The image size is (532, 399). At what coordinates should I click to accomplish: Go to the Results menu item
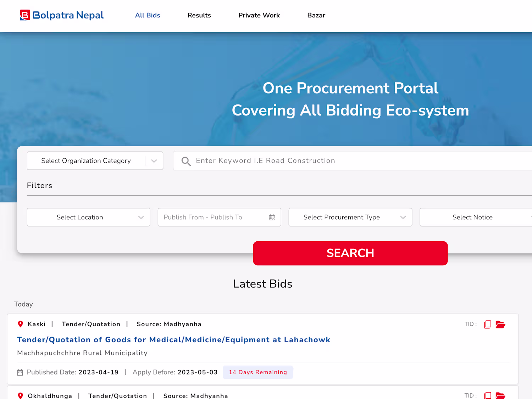pyautogui.click(x=199, y=15)
